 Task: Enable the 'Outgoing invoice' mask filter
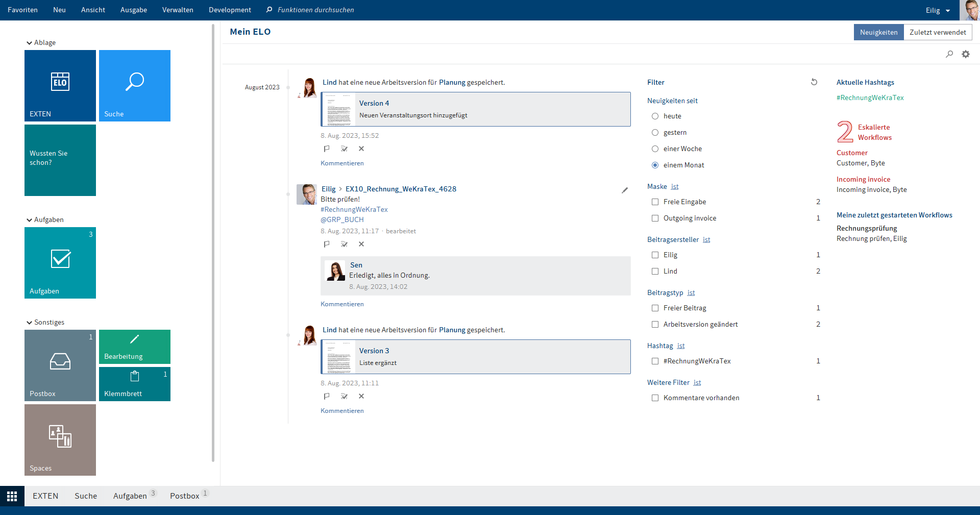click(x=655, y=218)
